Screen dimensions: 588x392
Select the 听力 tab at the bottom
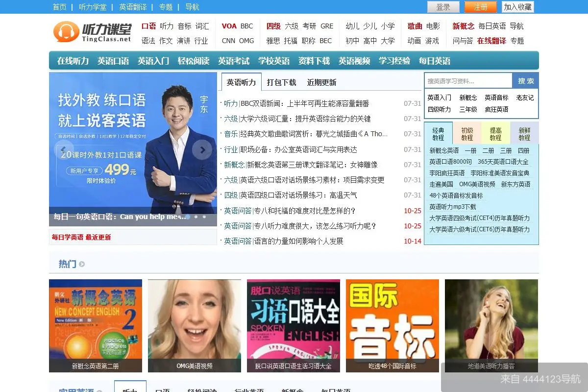130,388
